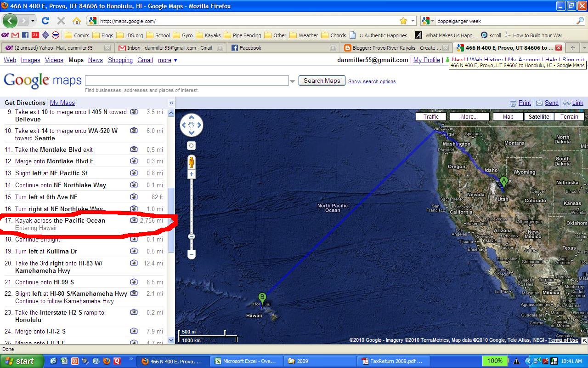The image size is (588, 368).
Task: Click camera icon for Turn left at Kuilima Dr
Action: tap(134, 251)
